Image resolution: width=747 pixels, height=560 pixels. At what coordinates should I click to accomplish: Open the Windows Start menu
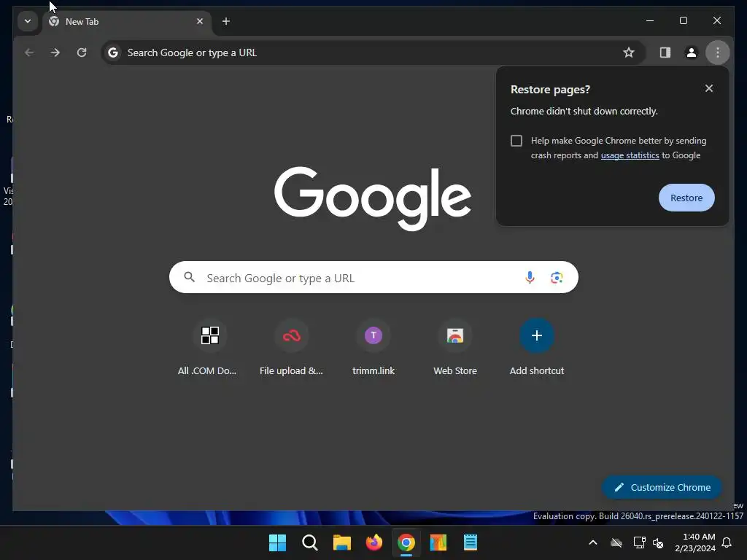click(277, 542)
